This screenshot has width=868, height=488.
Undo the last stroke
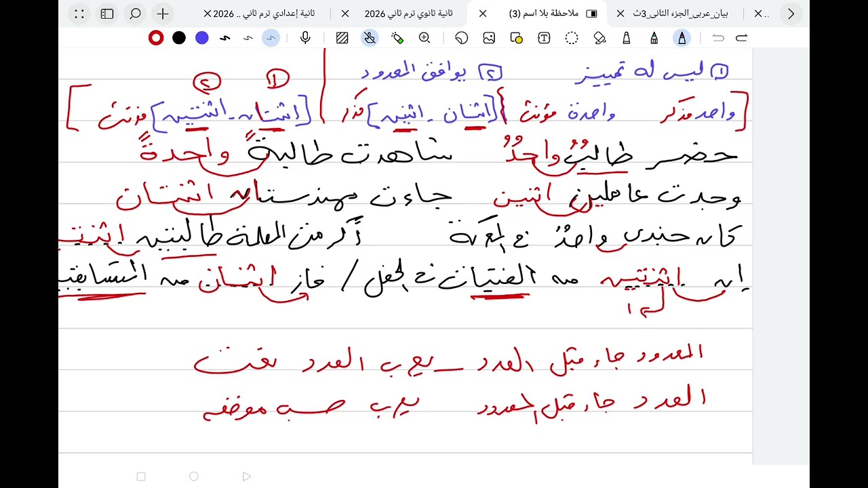pos(718,38)
